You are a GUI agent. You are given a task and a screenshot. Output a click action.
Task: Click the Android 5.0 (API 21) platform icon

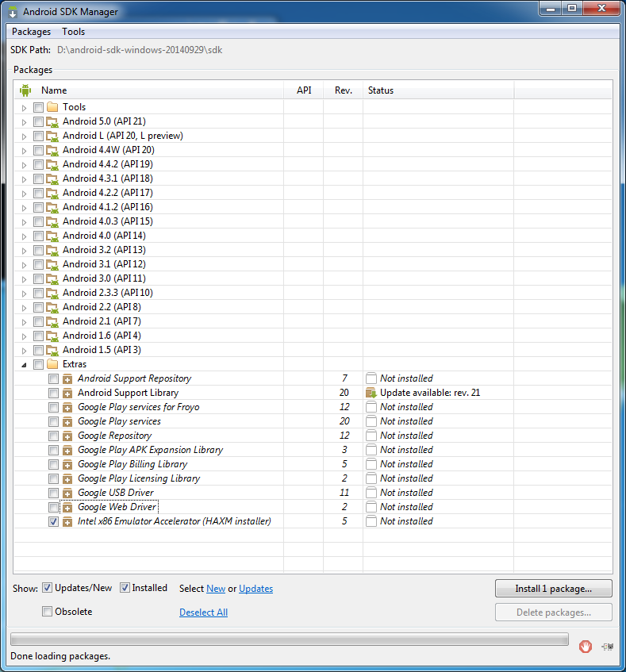point(52,121)
